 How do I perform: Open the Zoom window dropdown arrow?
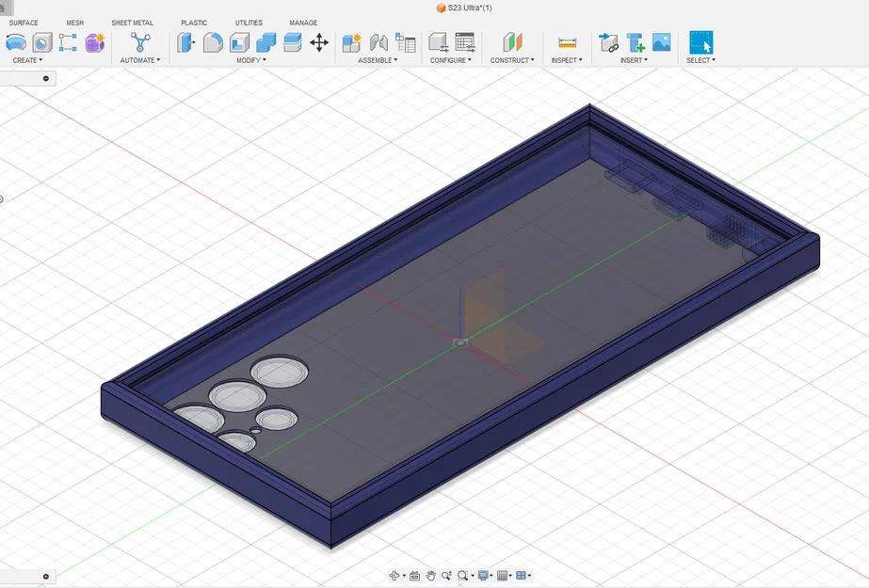[x=473, y=576]
